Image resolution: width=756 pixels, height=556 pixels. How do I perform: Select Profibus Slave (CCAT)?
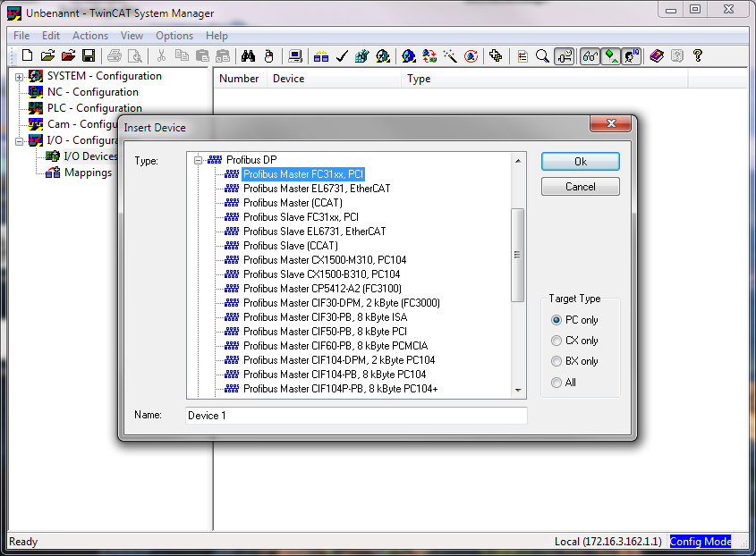click(x=290, y=246)
